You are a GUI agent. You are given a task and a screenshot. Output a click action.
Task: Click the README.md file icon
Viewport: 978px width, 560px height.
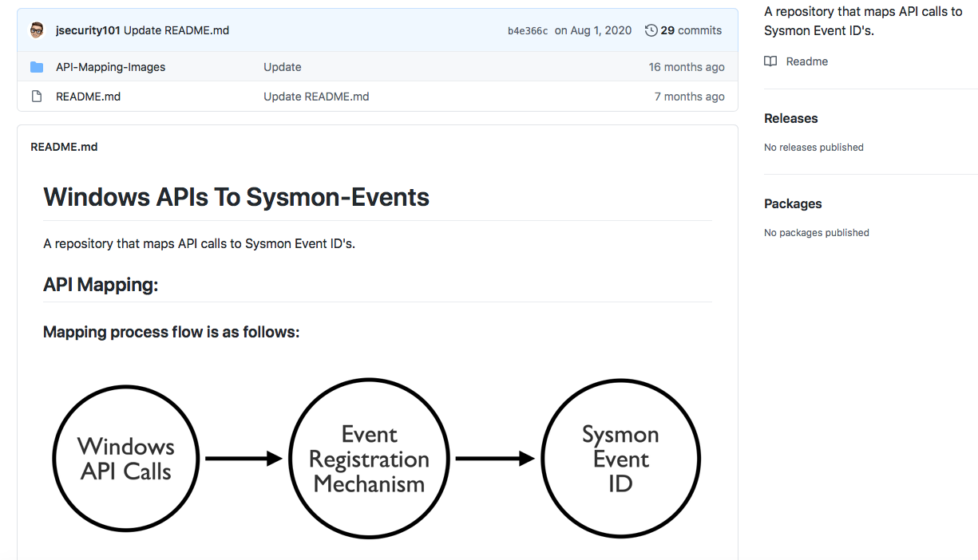(37, 97)
